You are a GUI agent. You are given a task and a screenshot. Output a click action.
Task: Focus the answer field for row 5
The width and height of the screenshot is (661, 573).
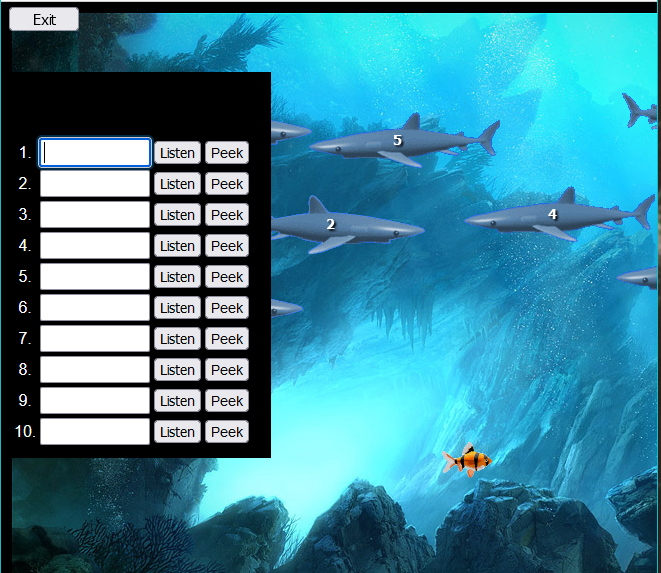click(x=95, y=277)
